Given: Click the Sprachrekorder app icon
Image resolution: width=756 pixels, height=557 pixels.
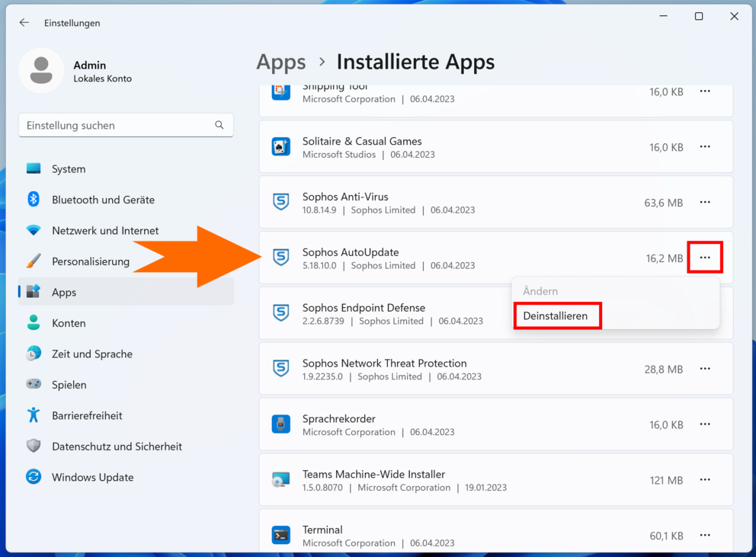Looking at the screenshot, I should 280,424.
